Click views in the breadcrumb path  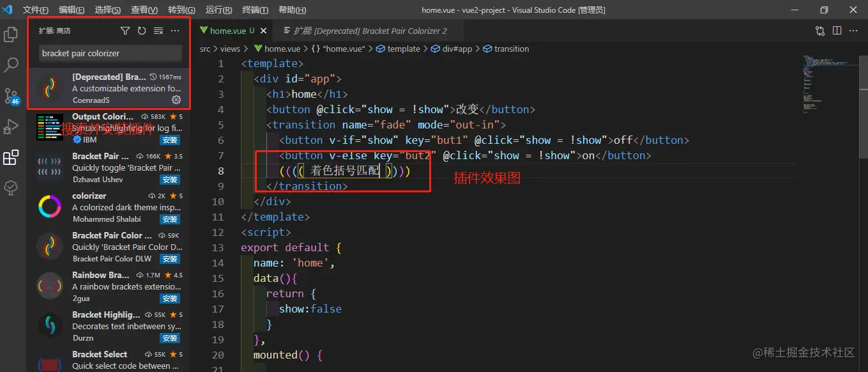coord(230,49)
